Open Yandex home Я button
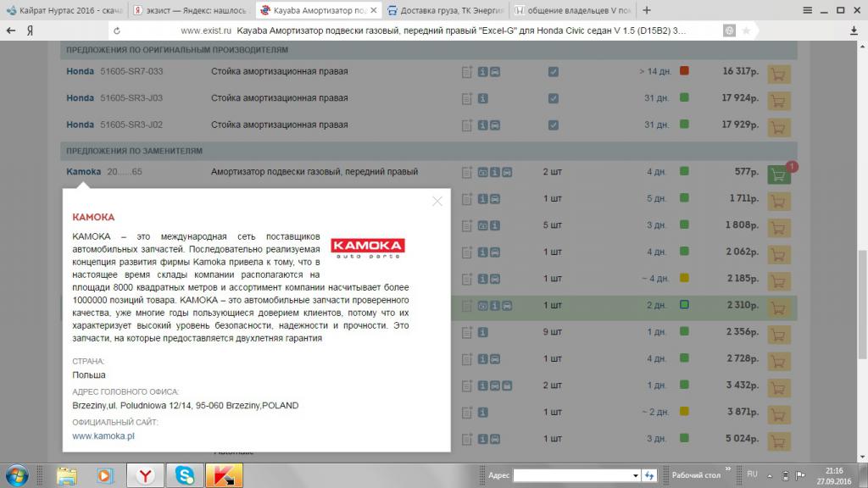Image resolution: width=868 pixels, height=488 pixels. pyautogui.click(x=30, y=31)
